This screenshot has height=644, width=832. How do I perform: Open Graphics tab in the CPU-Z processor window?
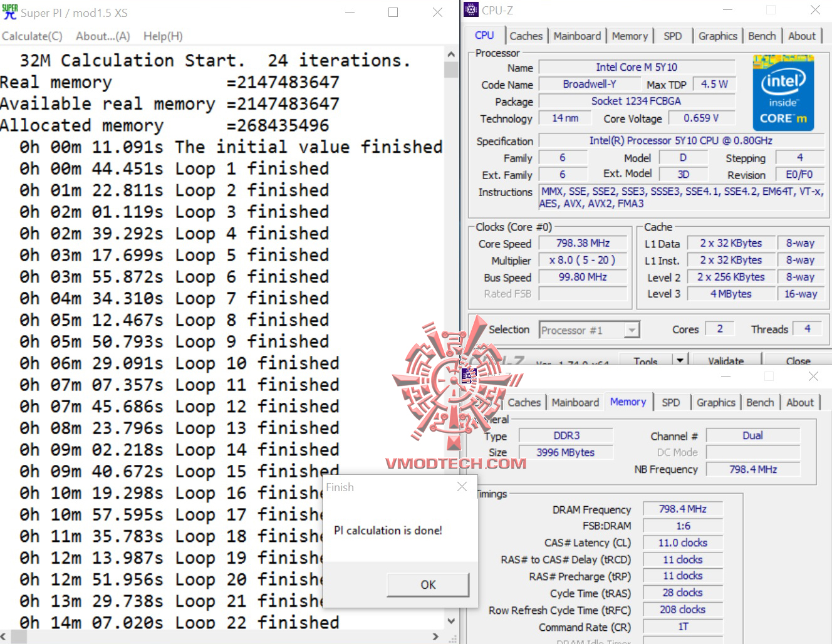718,36
